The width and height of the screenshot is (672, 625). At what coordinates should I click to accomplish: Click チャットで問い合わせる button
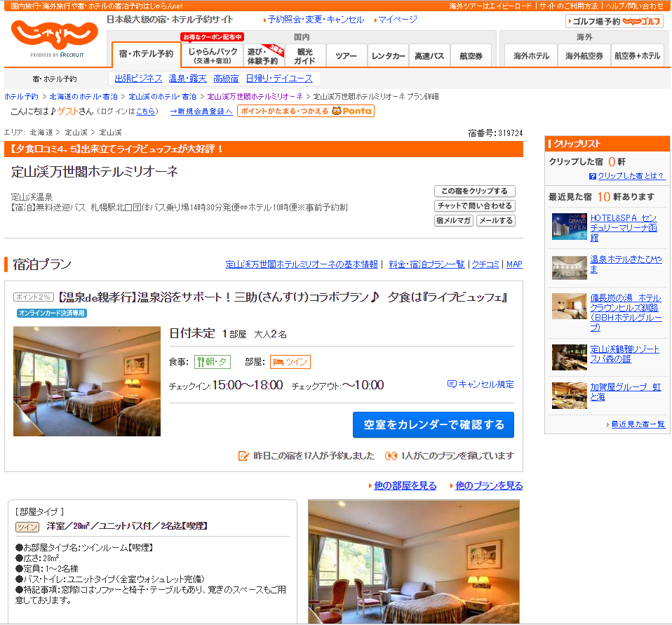click(x=474, y=206)
